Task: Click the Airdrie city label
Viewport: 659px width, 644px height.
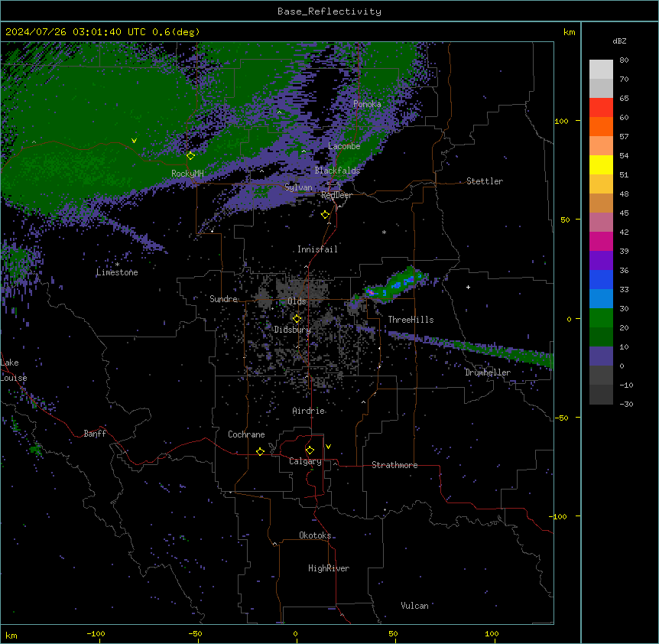Action: pos(309,411)
